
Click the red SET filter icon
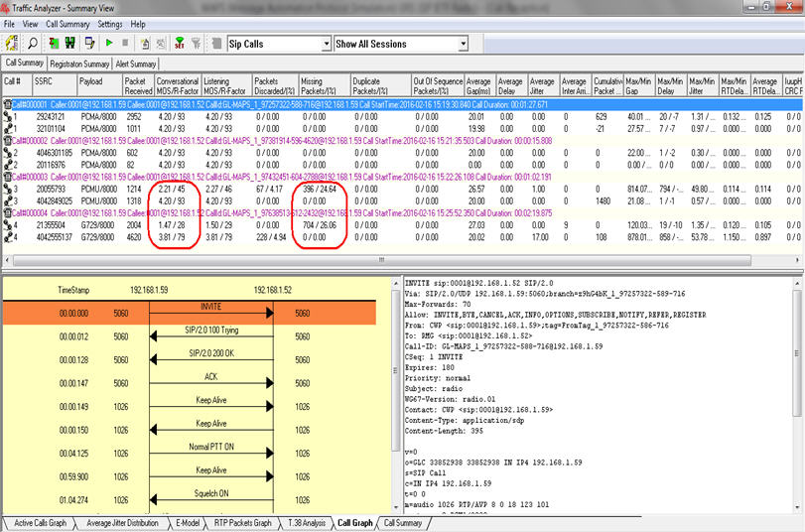point(180,44)
